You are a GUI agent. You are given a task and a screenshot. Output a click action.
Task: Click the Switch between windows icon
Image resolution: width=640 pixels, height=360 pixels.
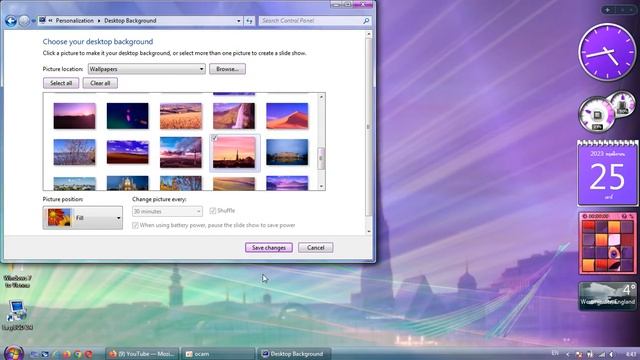[45, 354]
